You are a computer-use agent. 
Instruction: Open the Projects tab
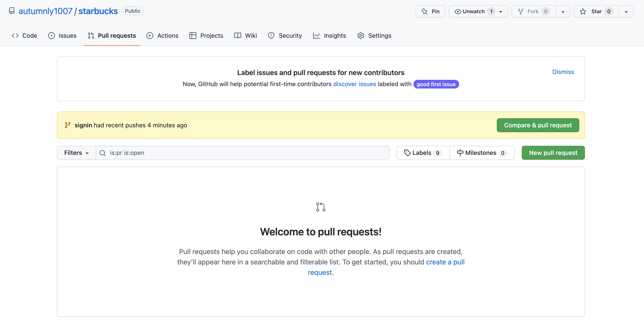[206, 36]
